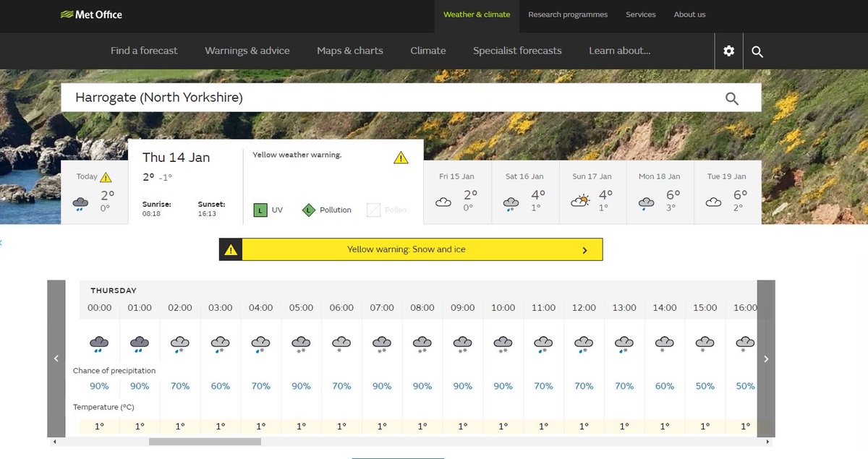Click the left chevron on the hourly forecast

pos(56,359)
